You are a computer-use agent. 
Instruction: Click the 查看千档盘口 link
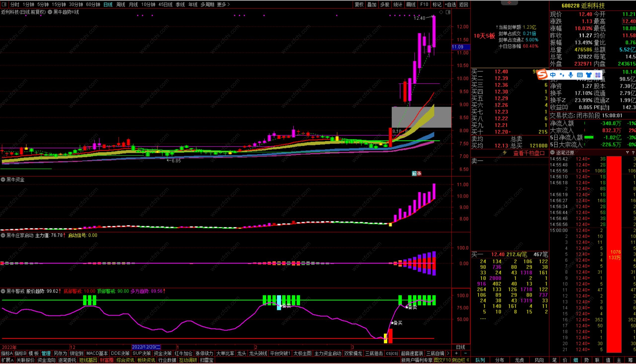529,153
